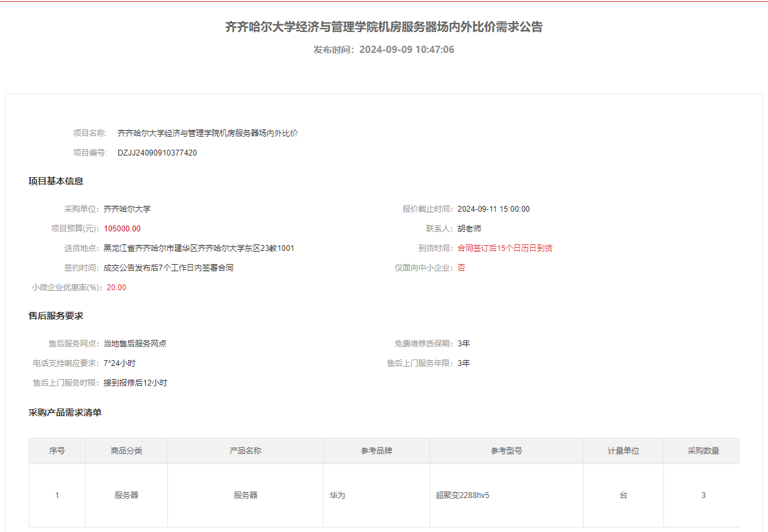
Task: Click the announcement title heading
Action: 384,27
